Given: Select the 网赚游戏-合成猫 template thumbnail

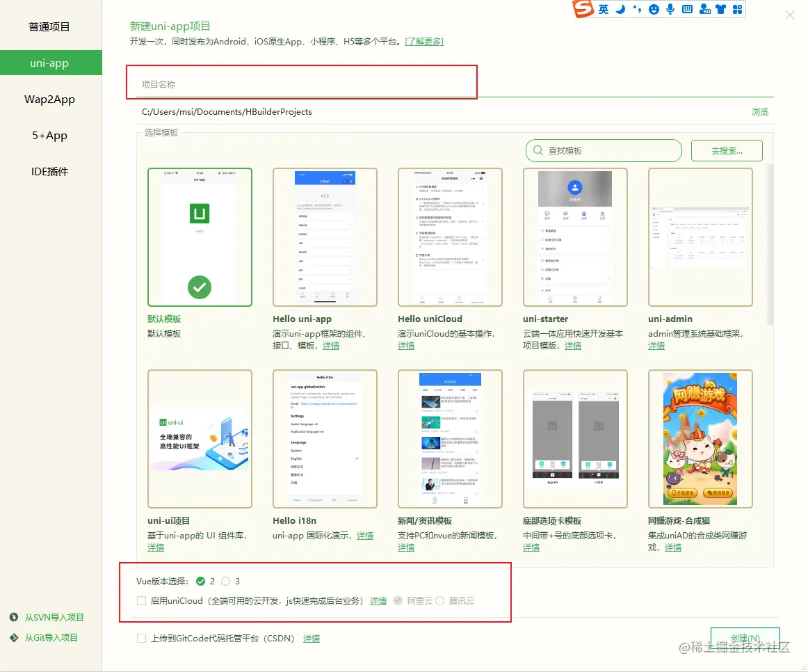Looking at the screenshot, I should tap(701, 439).
